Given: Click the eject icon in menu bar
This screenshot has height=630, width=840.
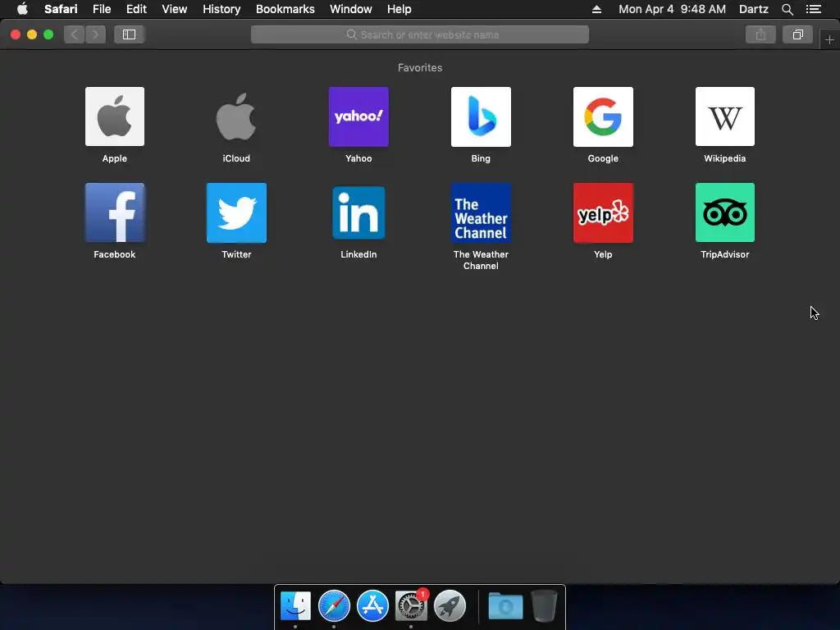Looking at the screenshot, I should (596, 9).
